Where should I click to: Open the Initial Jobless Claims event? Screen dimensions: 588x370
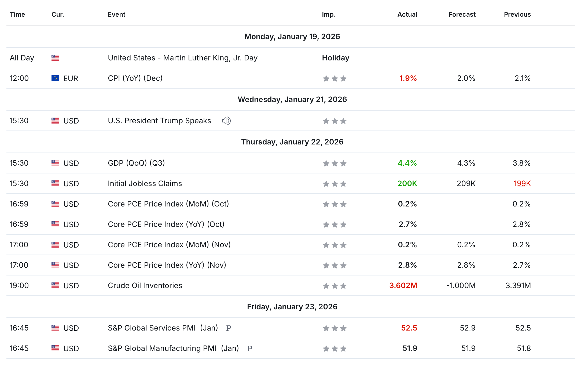(x=145, y=183)
